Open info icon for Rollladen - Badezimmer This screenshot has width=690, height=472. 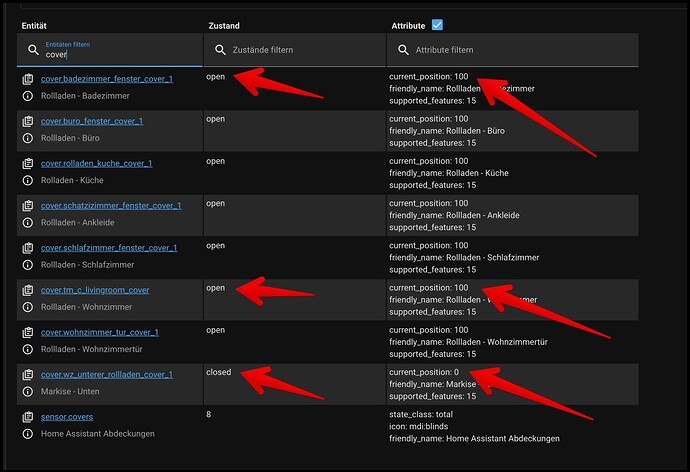click(28, 96)
